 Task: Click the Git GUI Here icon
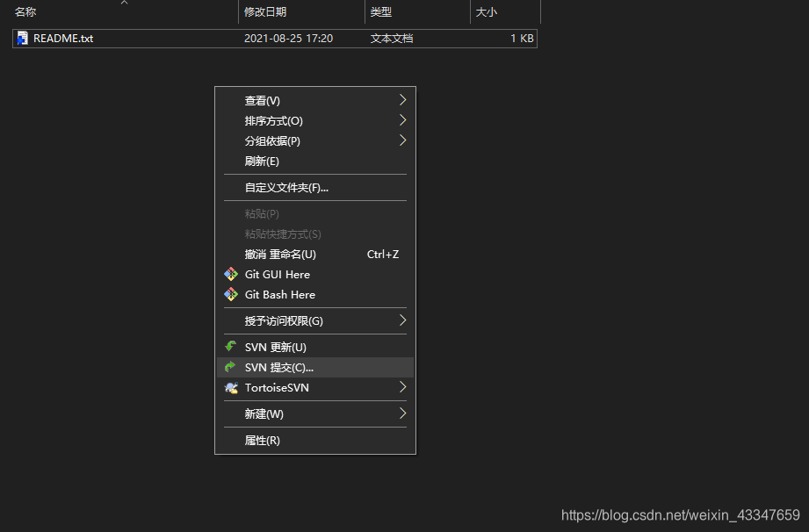(x=231, y=274)
